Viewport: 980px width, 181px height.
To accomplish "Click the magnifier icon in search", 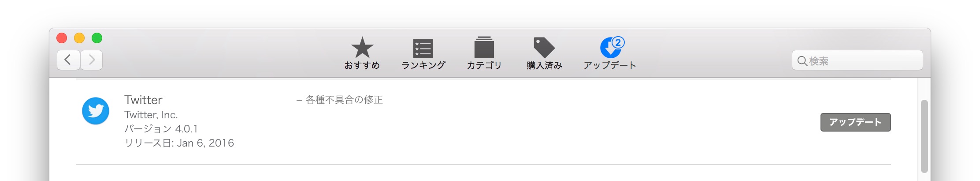I will point(802,61).
